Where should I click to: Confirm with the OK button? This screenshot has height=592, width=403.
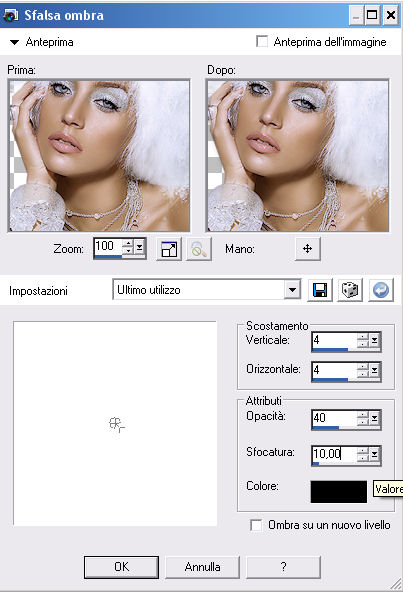[121, 567]
